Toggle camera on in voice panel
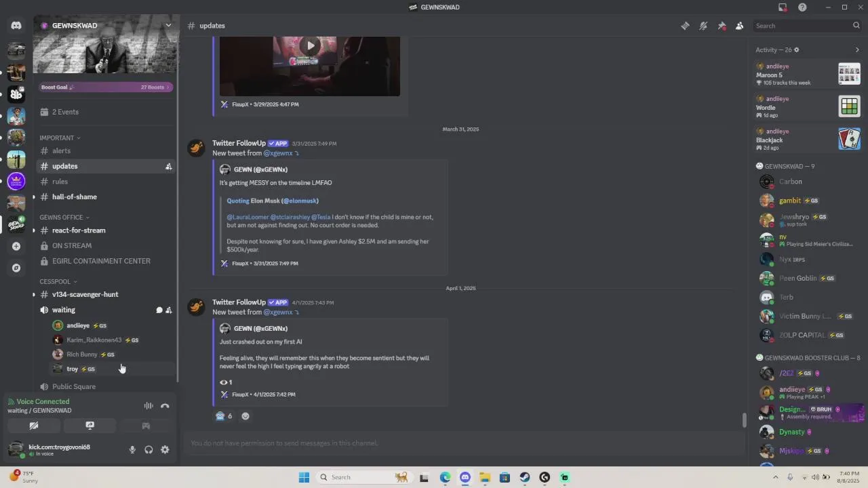 tap(34, 426)
